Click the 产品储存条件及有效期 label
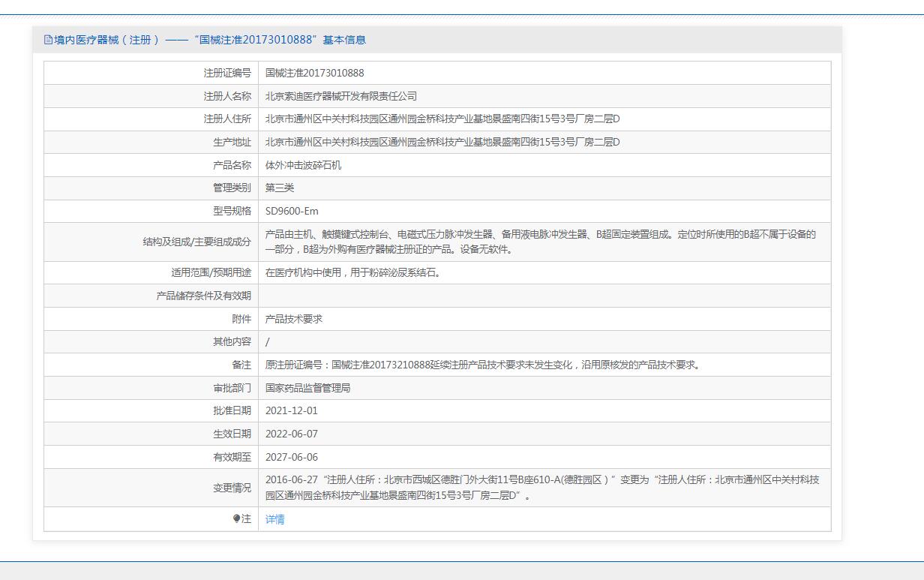This screenshot has height=580, width=924. (x=203, y=296)
